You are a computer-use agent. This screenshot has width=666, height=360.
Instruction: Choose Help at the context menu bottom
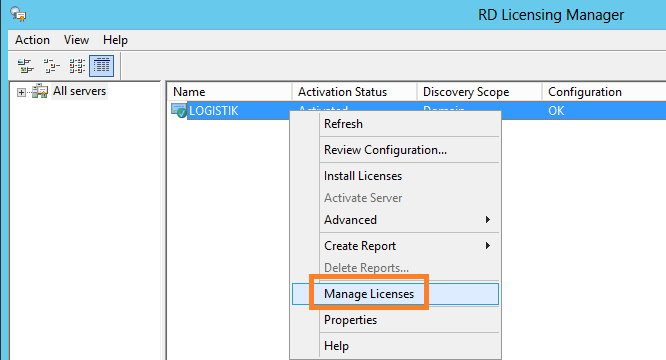pos(395,346)
